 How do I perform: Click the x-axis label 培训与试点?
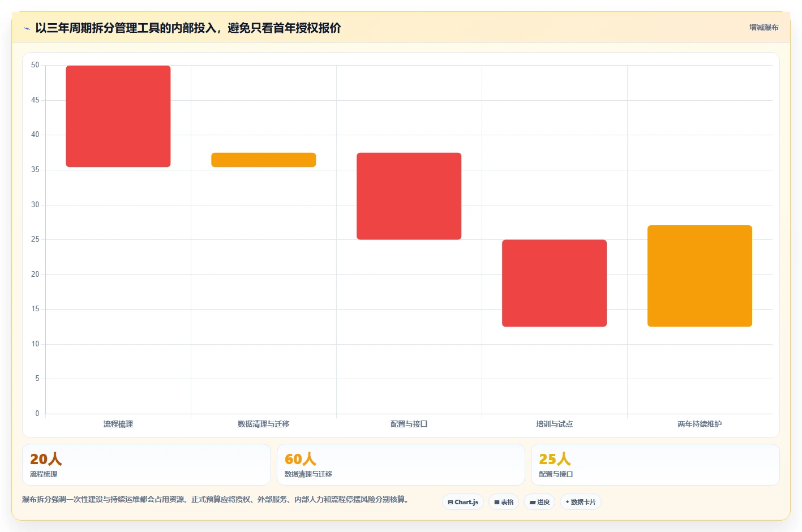pyautogui.click(x=555, y=424)
